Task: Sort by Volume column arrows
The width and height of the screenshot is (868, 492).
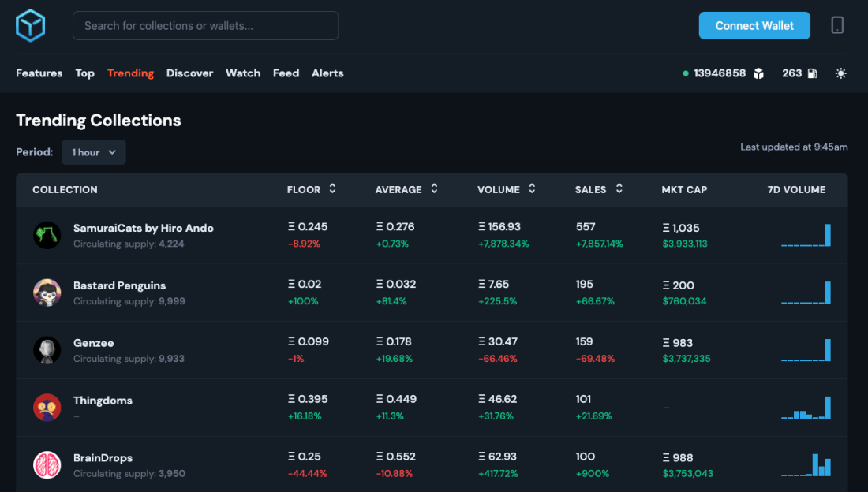Action: [532, 189]
